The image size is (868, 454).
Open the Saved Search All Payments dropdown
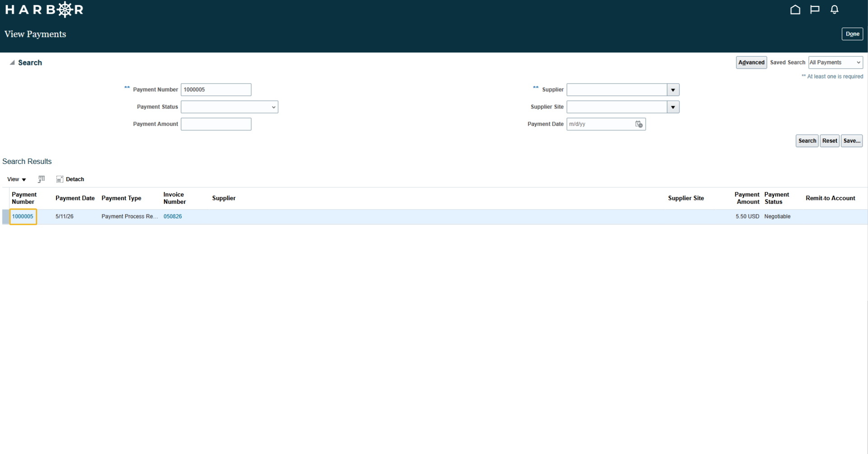coord(835,63)
